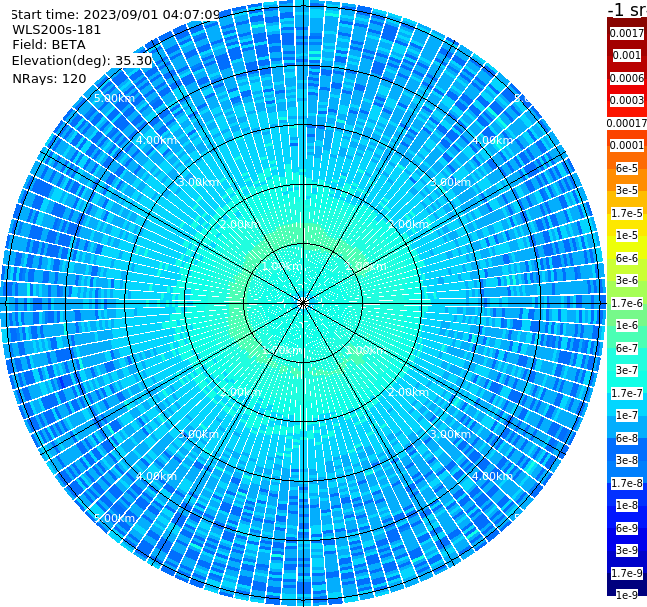
Task: Click the 0.0006 colorbar value
Action: pyautogui.click(x=627, y=78)
